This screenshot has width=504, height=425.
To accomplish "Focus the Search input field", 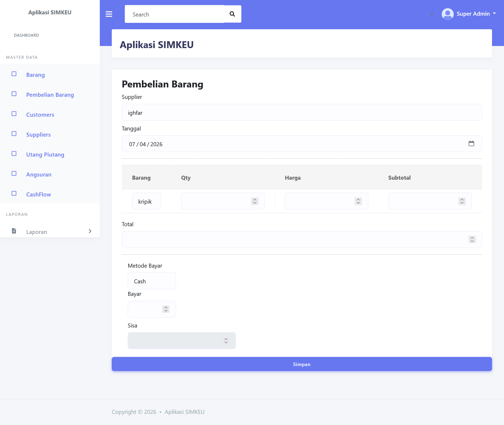I will (x=174, y=14).
